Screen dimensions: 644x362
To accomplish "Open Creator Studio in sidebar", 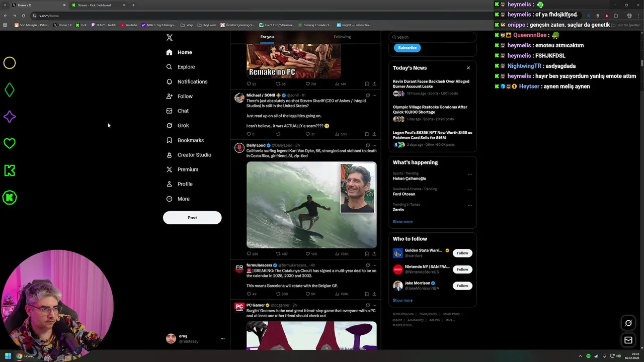I will [189, 155].
